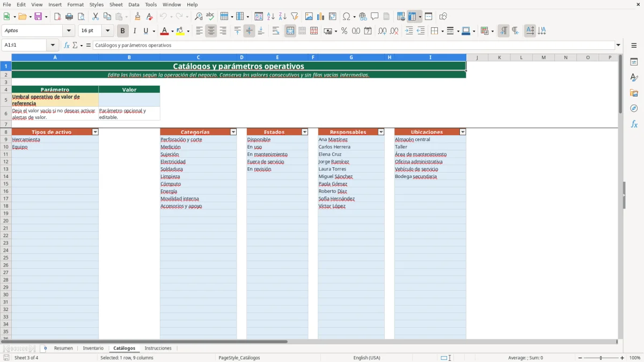The height and width of the screenshot is (362, 644).
Task: Switch to the Instrucciones sheet tab
Action: point(158,348)
